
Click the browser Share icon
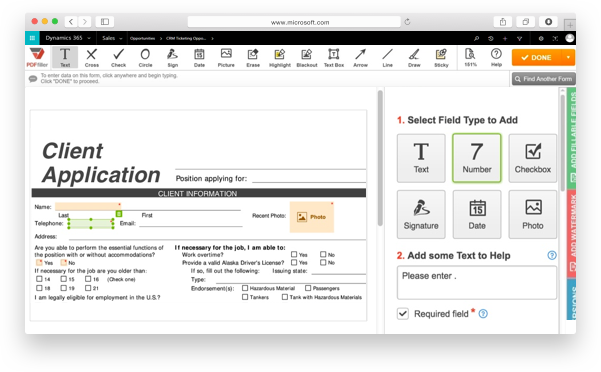coord(502,22)
